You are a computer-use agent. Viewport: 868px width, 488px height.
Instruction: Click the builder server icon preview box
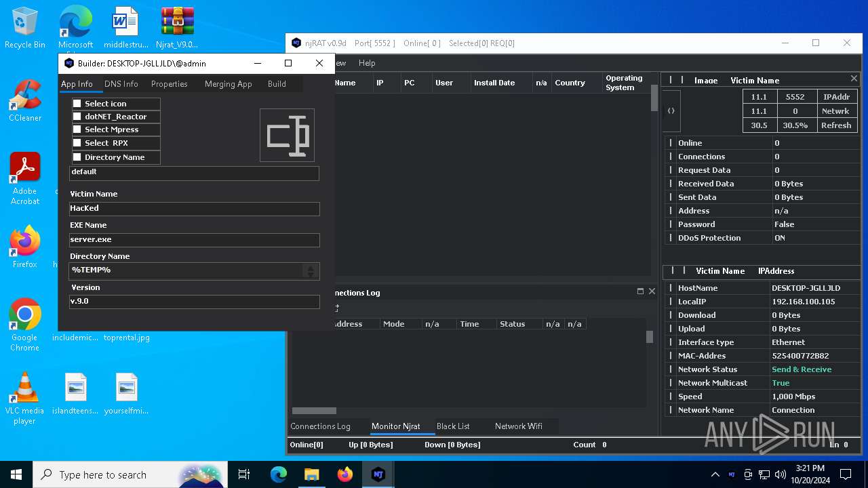coord(287,135)
